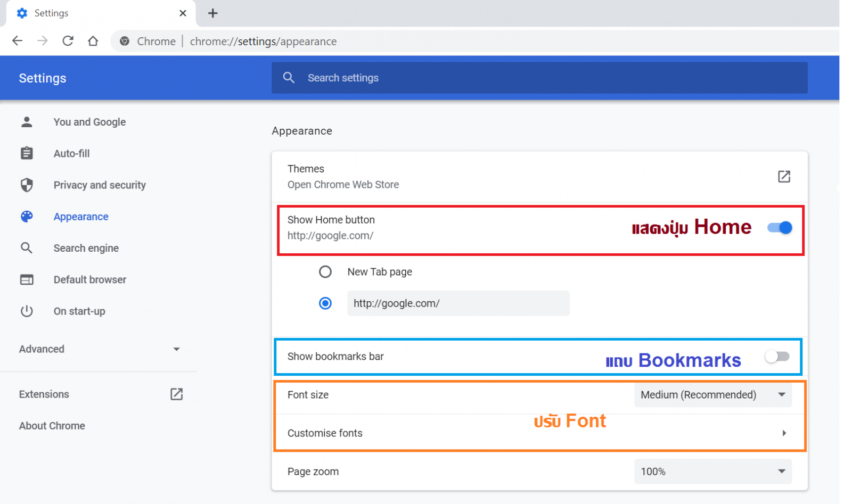The height and width of the screenshot is (504, 852).
Task: Click the Open Chrome Web Store text
Action: 343,185
